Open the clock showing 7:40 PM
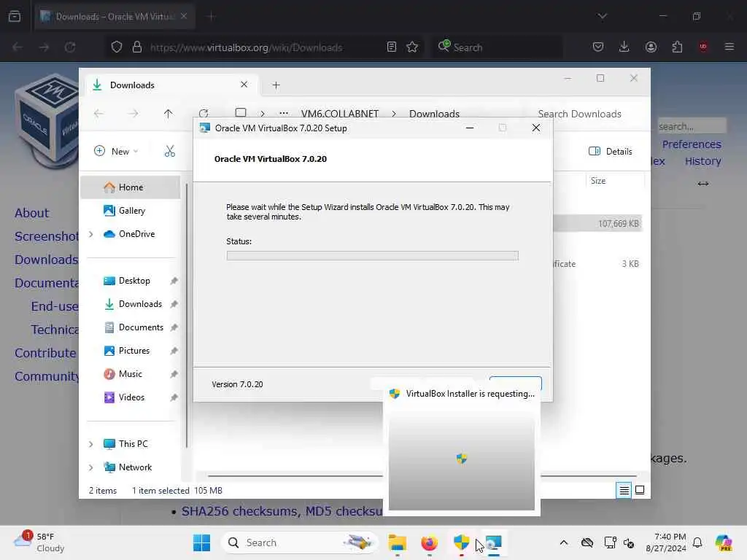This screenshot has width=747, height=560. pos(666,542)
